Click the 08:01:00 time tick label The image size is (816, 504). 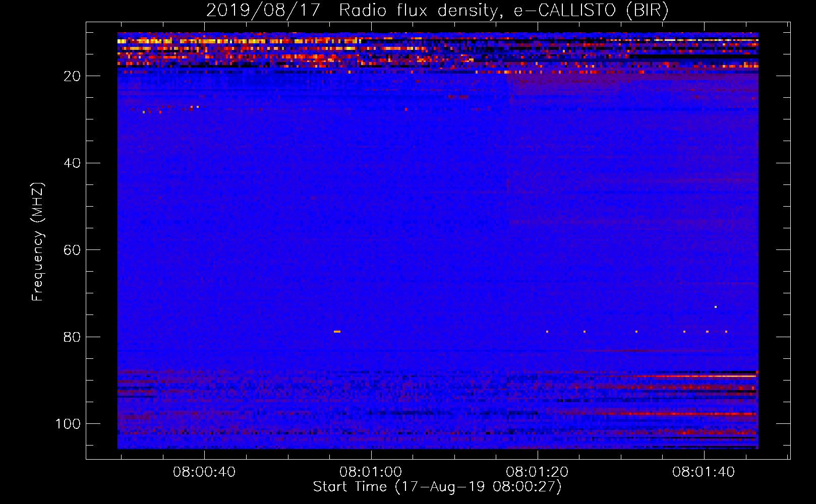click(x=371, y=472)
